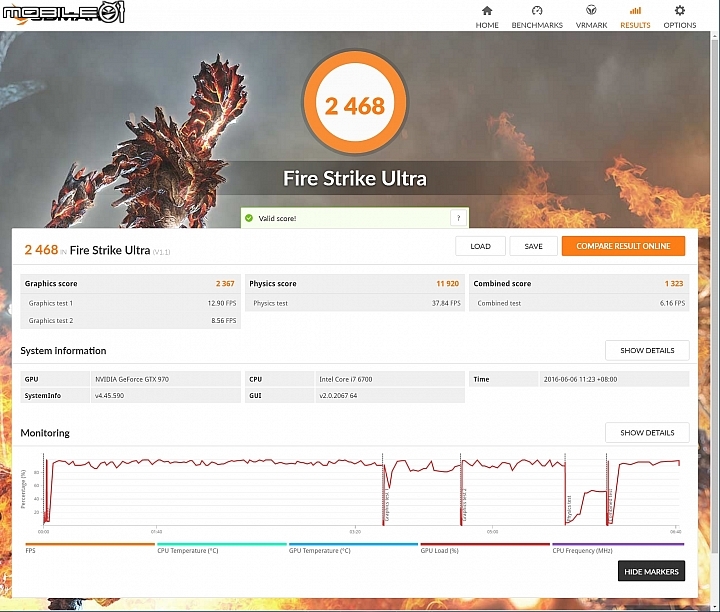This screenshot has width=720, height=612.
Task: Open the VRMark icon
Action: pyautogui.click(x=591, y=10)
